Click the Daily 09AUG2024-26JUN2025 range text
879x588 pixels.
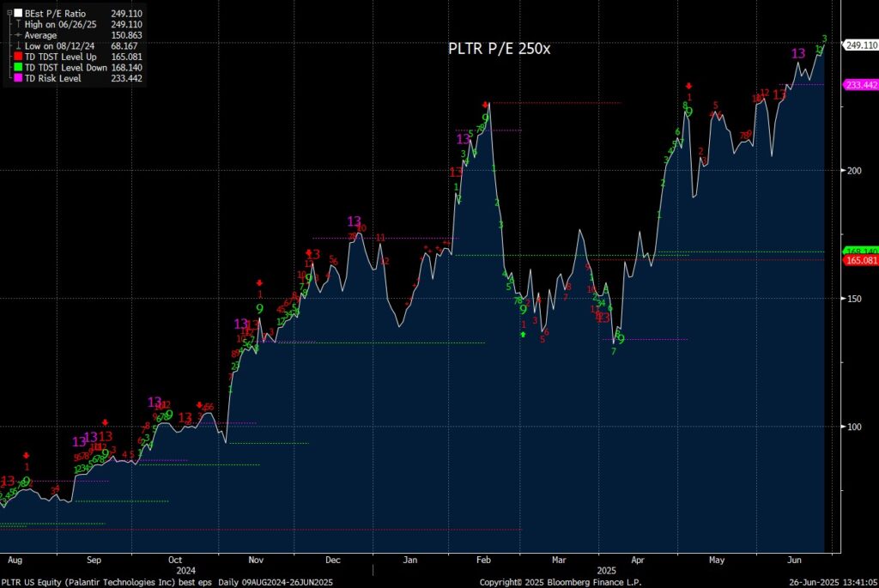tap(276, 582)
